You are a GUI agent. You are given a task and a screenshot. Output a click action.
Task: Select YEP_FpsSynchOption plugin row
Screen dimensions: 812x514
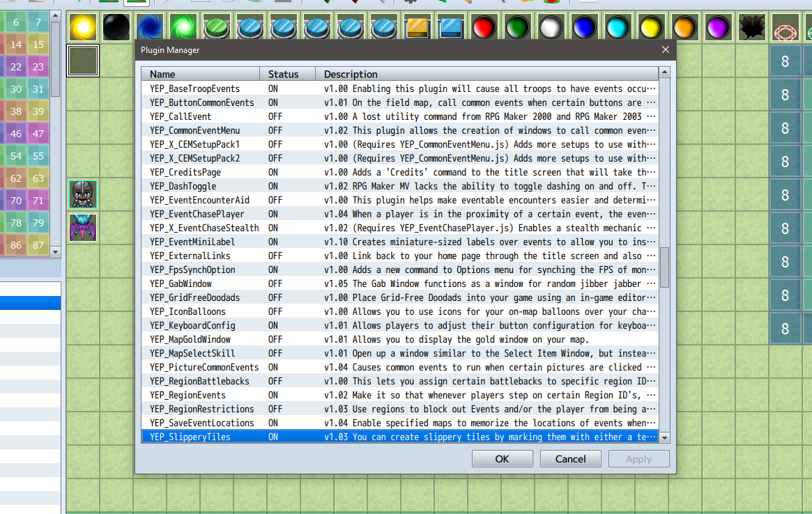click(400, 270)
